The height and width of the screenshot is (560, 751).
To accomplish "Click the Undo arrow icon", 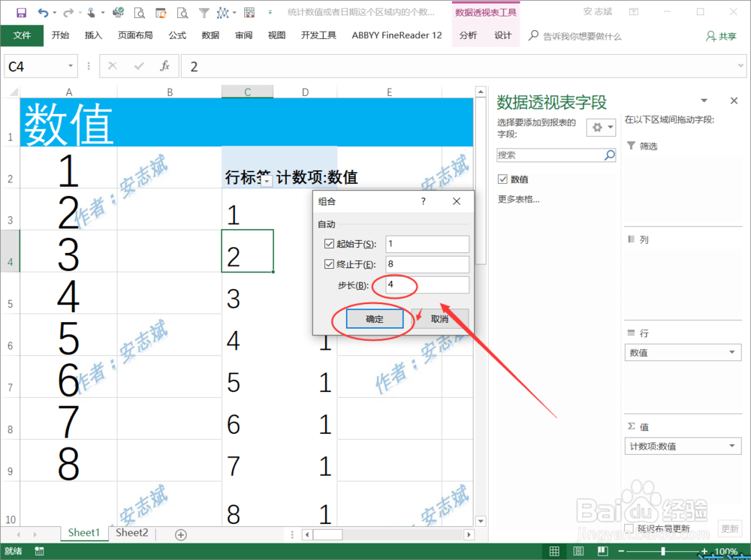I will (43, 13).
